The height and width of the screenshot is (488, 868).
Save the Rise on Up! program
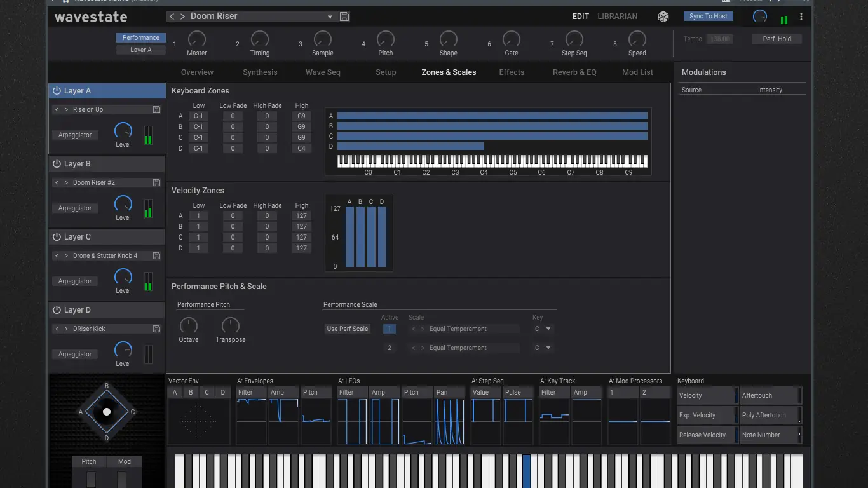[x=156, y=110]
